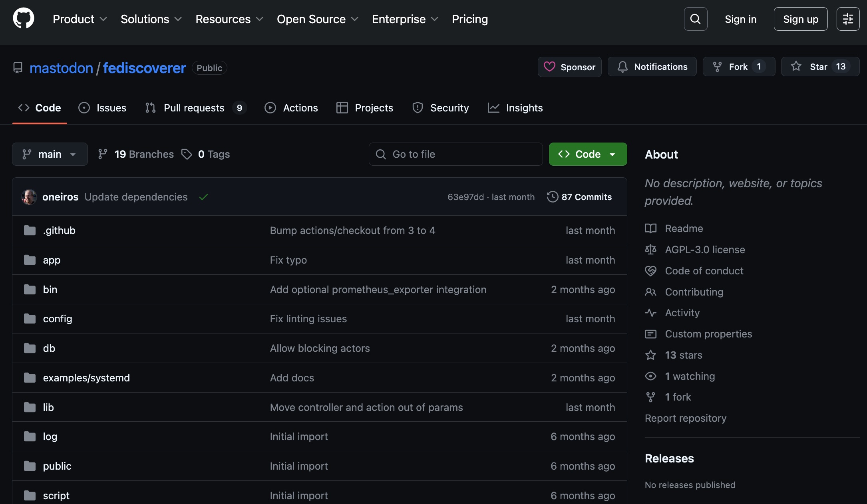
Task: Click the db folder icon
Action: [x=30, y=348]
